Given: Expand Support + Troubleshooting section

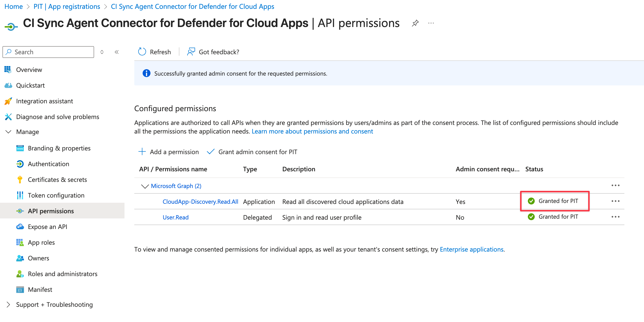Looking at the screenshot, I should click(x=8, y=305).
